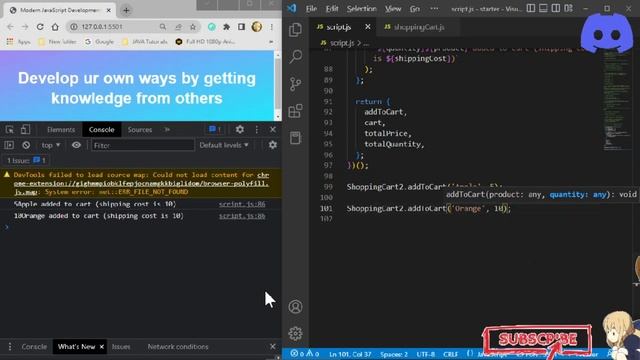Close the DevTools panel

pyautogui.click(x=273, y=130)
